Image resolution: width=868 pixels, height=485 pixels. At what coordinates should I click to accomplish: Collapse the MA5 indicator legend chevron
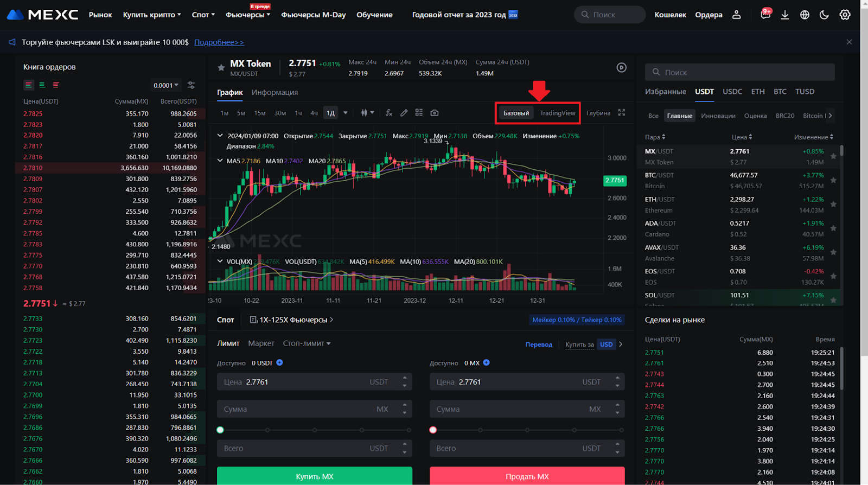(x=220, y=161)
